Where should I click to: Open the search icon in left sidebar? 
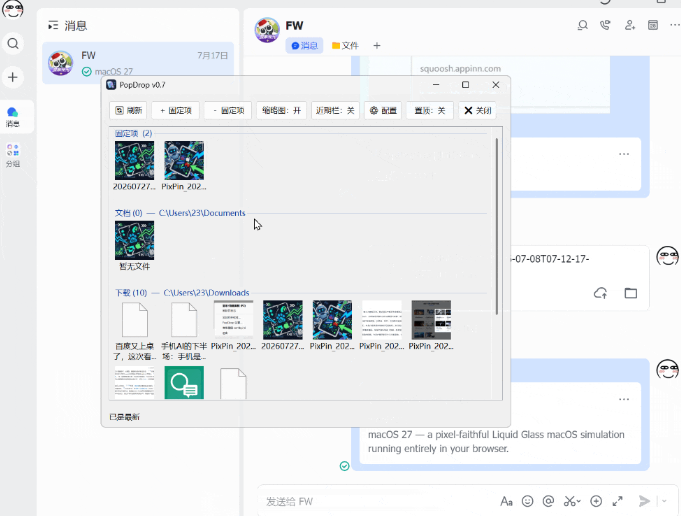pos(13,43)
